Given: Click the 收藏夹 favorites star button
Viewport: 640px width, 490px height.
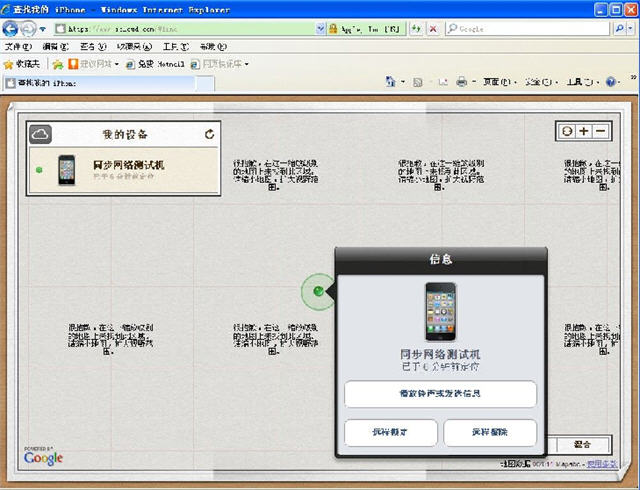Looking at the screenshot, I should 22,64.
